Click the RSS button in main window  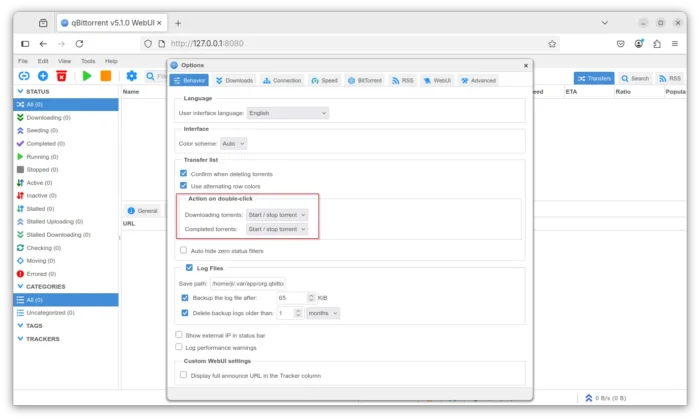670,78
